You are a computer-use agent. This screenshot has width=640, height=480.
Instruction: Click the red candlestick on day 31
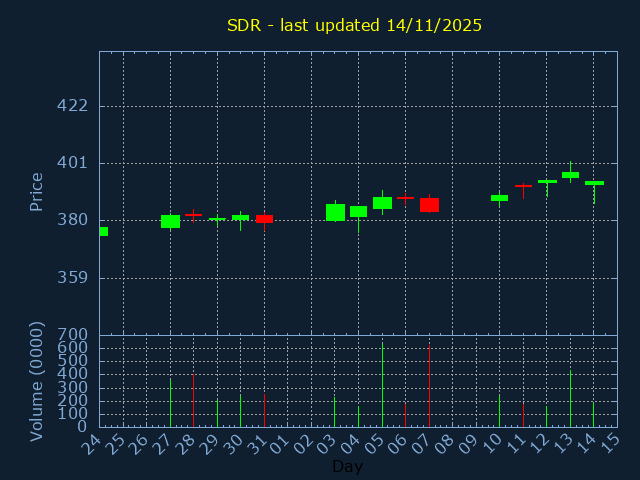coord(264,219)
